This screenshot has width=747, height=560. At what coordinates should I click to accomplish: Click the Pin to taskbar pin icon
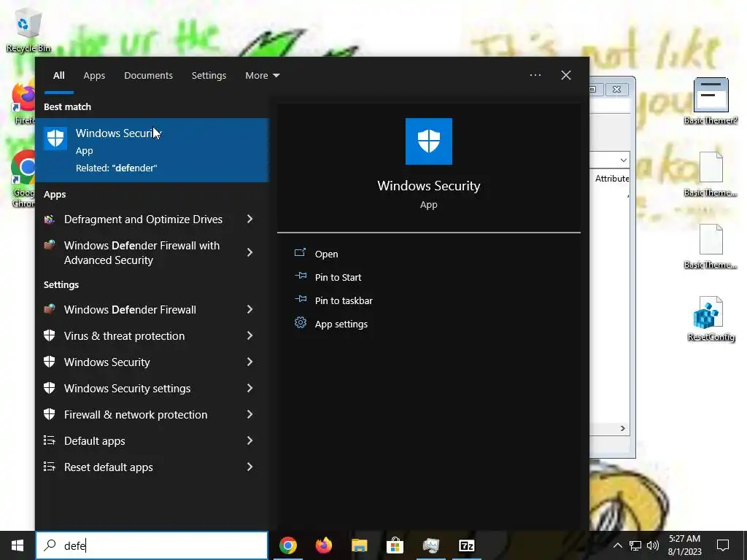300,300
